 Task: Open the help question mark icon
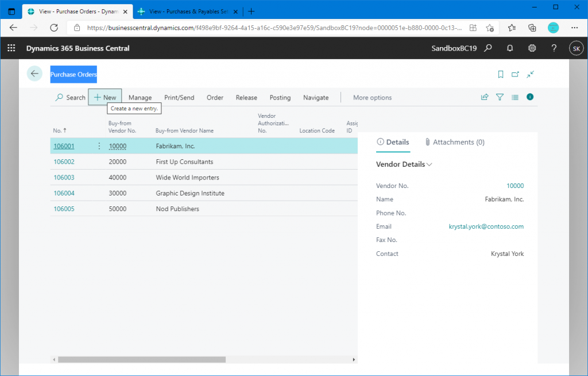pos(554,48)
